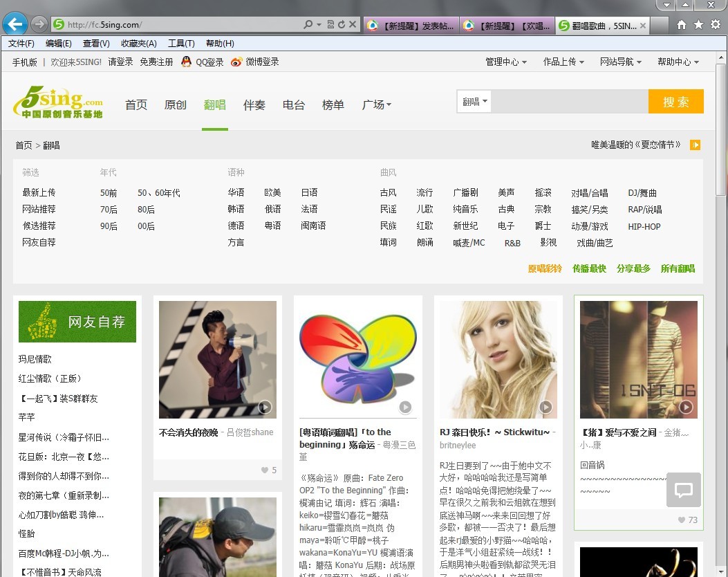
Task: Filter by HIP-HOP genre
Action: point(644,226)
